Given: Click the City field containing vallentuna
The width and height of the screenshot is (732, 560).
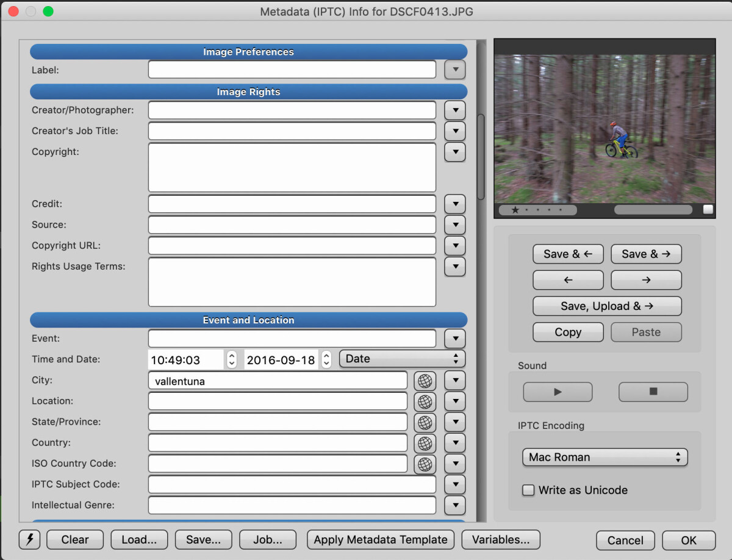Looking at the screenshot, I should tap(278, 381).
